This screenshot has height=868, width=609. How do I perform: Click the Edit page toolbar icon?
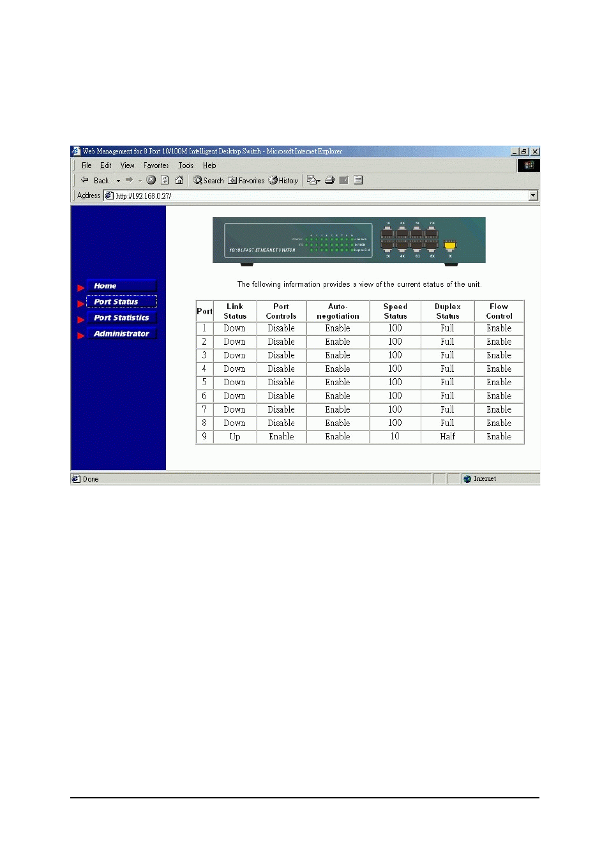343,180
